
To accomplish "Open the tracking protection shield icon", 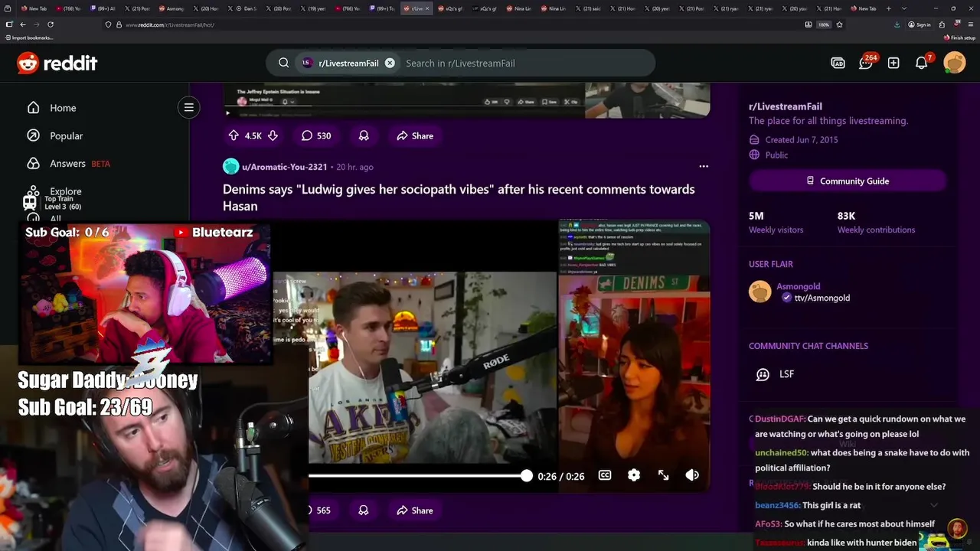I will pos(109,24).
